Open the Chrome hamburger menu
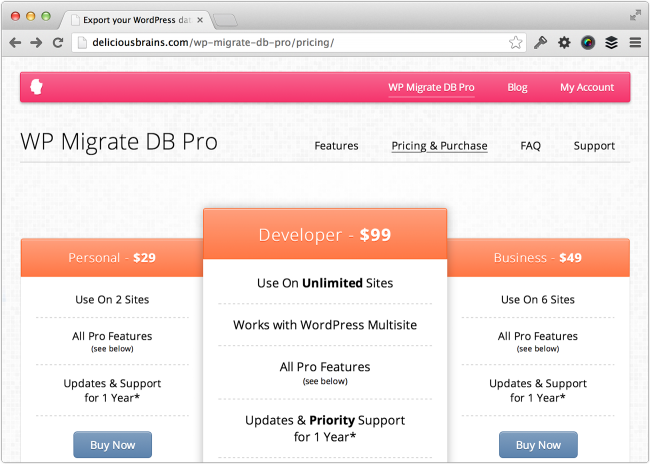 (x=635, y=42)
